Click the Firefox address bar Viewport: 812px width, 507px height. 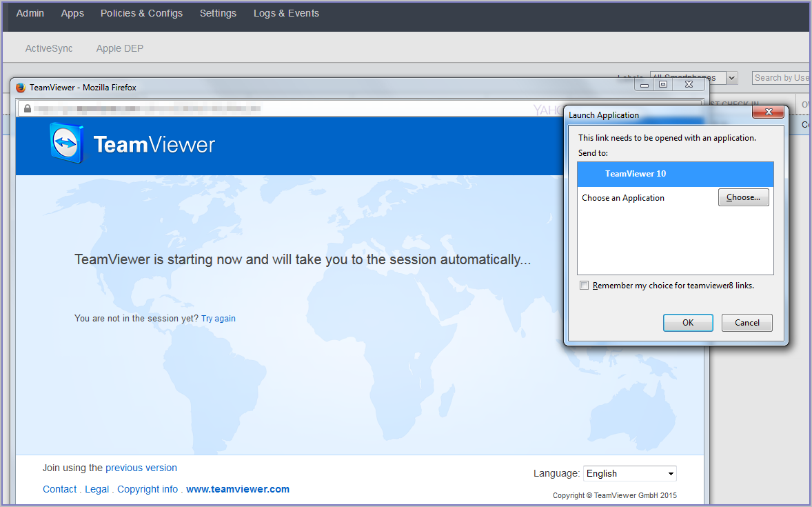coord(290,108)
